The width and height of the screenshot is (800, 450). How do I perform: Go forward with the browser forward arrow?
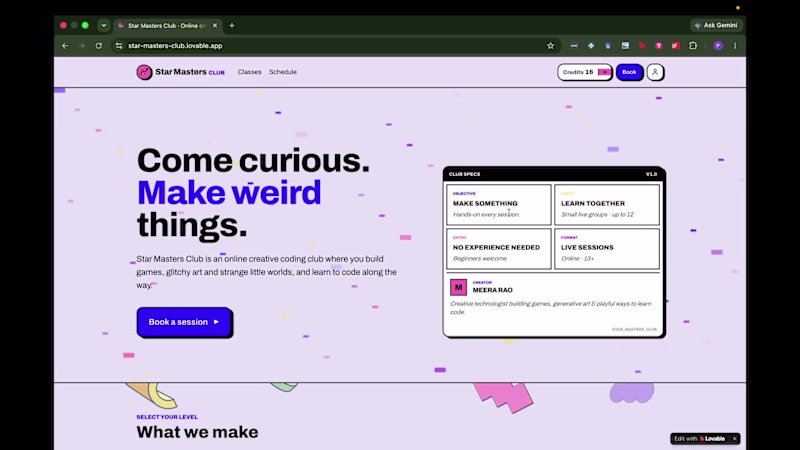click(82, 46)
